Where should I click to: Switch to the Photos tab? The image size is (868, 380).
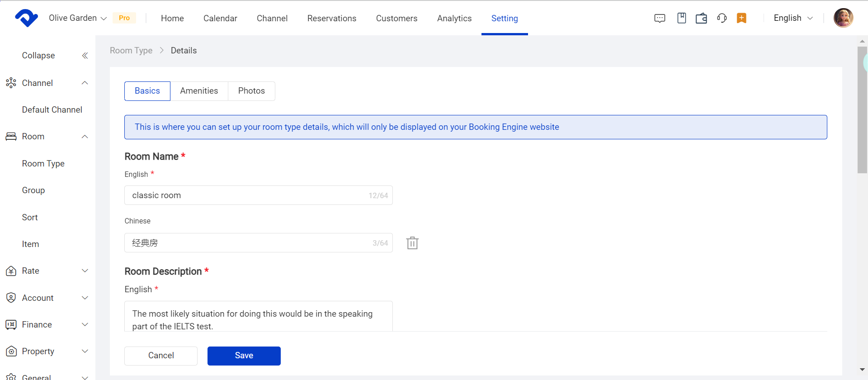251,91
